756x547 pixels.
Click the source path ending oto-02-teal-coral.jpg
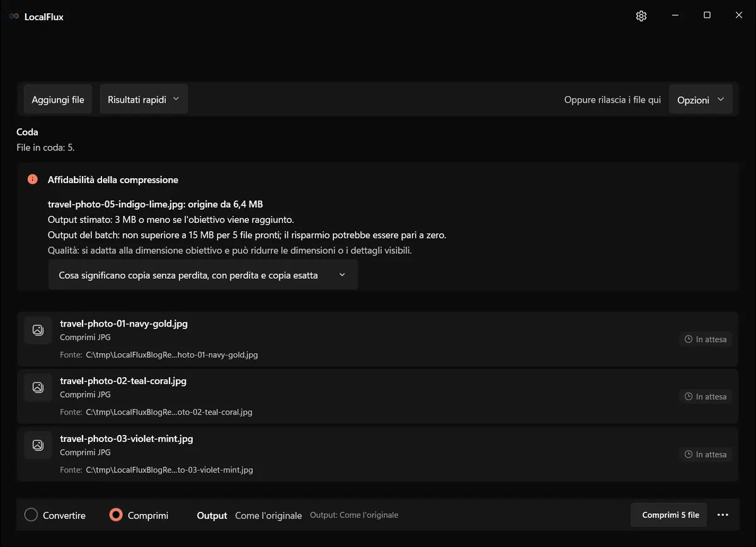[x=169, y=412]
